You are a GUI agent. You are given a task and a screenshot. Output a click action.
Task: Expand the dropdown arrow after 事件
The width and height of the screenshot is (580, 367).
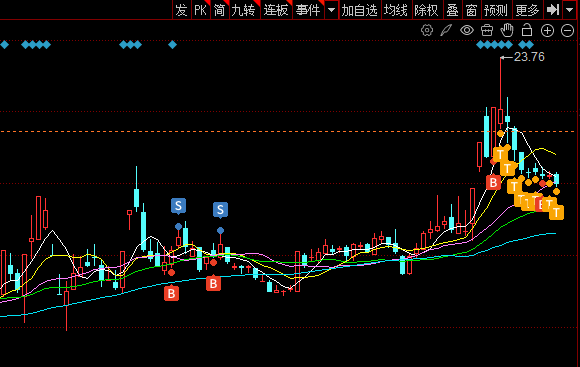331,10
